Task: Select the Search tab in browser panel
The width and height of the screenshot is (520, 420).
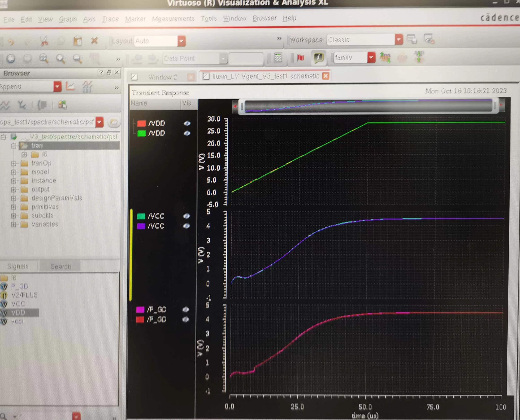Action: pos(61,266)
